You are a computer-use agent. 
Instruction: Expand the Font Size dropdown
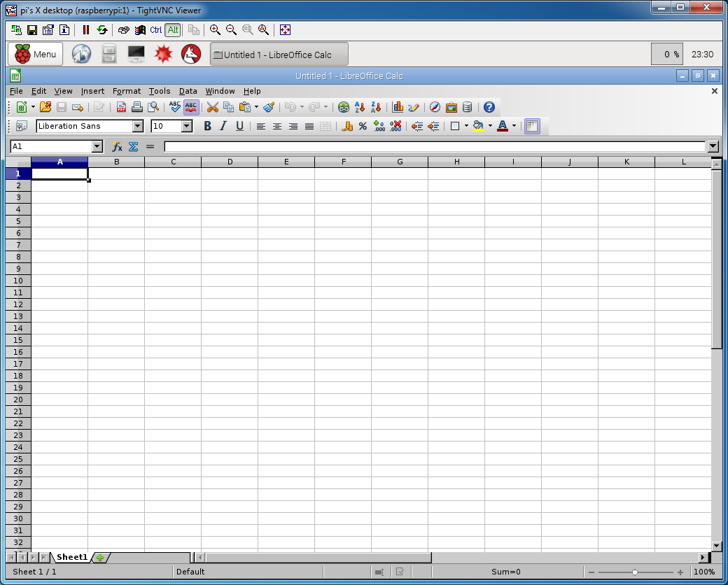(187, 126)
